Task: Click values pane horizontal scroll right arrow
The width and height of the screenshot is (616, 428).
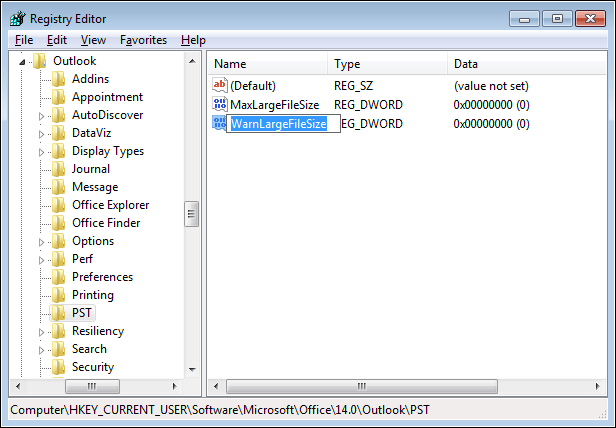Action: (x=597, y=386)
